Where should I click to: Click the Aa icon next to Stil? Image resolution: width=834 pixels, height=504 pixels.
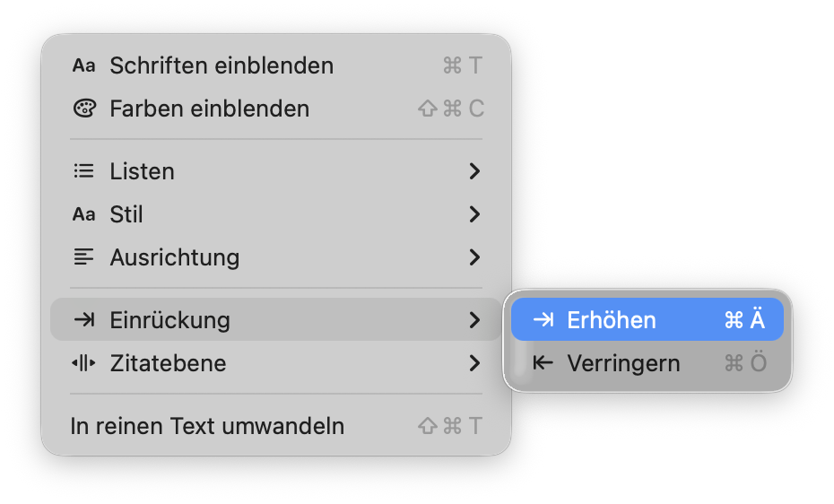tap(83, 214)
